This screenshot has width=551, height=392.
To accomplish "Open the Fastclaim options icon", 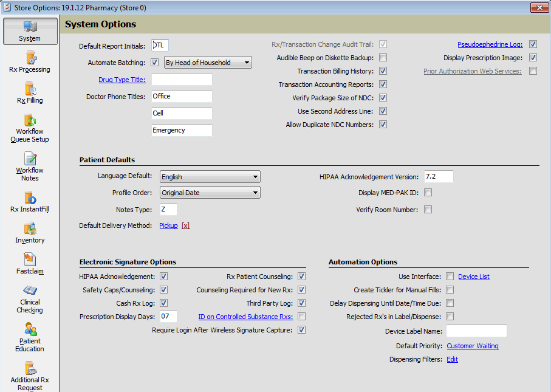I will click(x=30, y=264).
